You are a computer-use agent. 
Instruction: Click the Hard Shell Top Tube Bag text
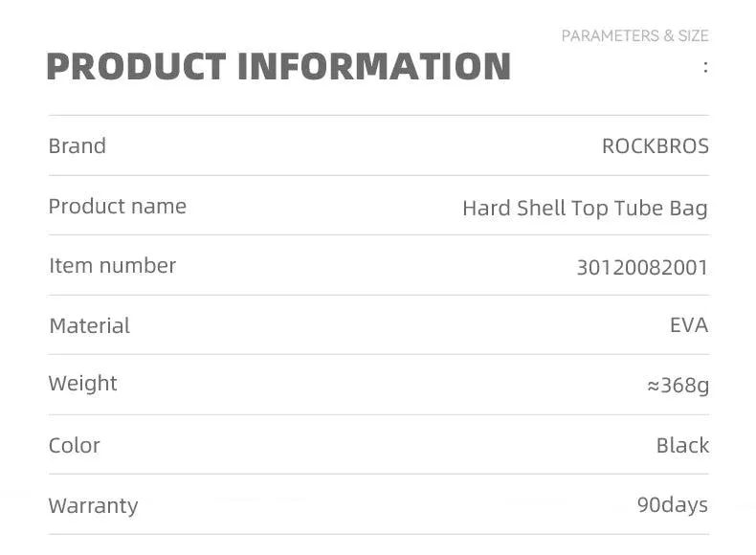(585, 209)
